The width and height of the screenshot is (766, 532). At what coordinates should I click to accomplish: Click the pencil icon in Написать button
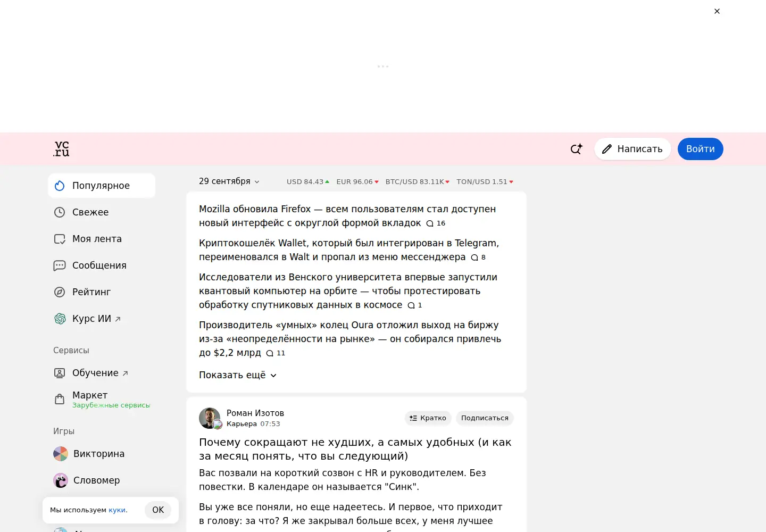coord(607,149)
